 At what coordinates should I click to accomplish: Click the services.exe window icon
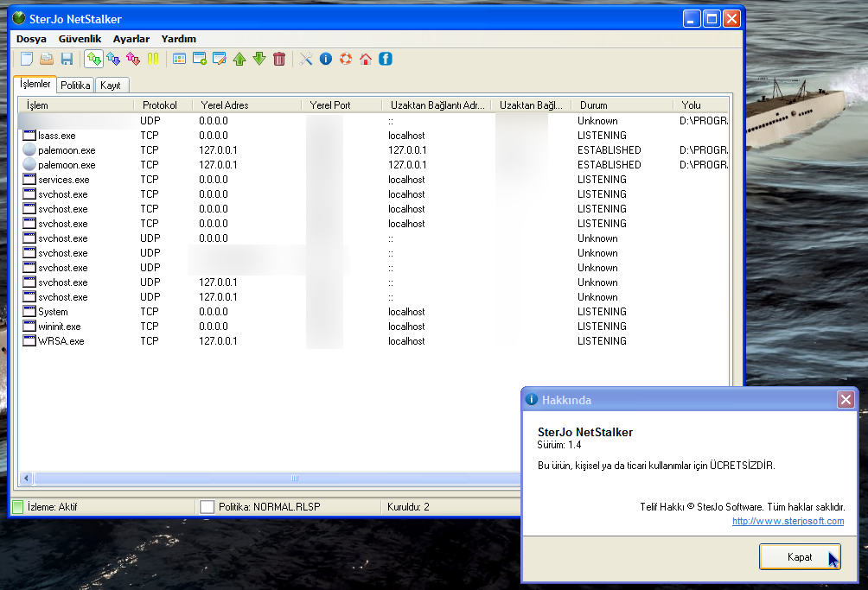point(29,179)
